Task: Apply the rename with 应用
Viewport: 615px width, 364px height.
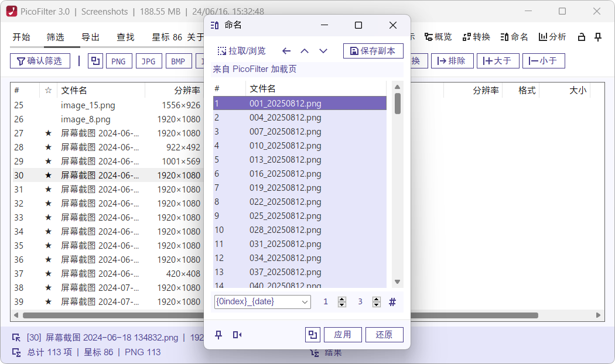Action: click(x=343, y=335)
